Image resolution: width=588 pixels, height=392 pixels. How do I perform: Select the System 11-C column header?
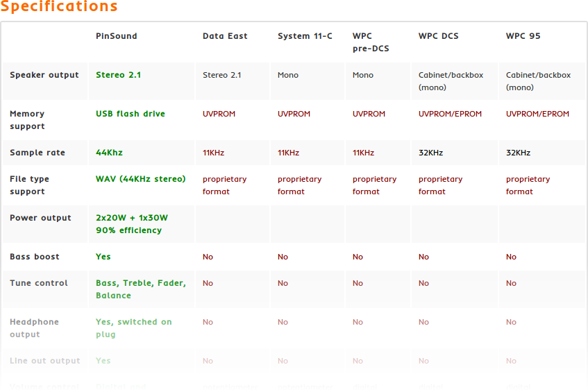tap(305, 36)
